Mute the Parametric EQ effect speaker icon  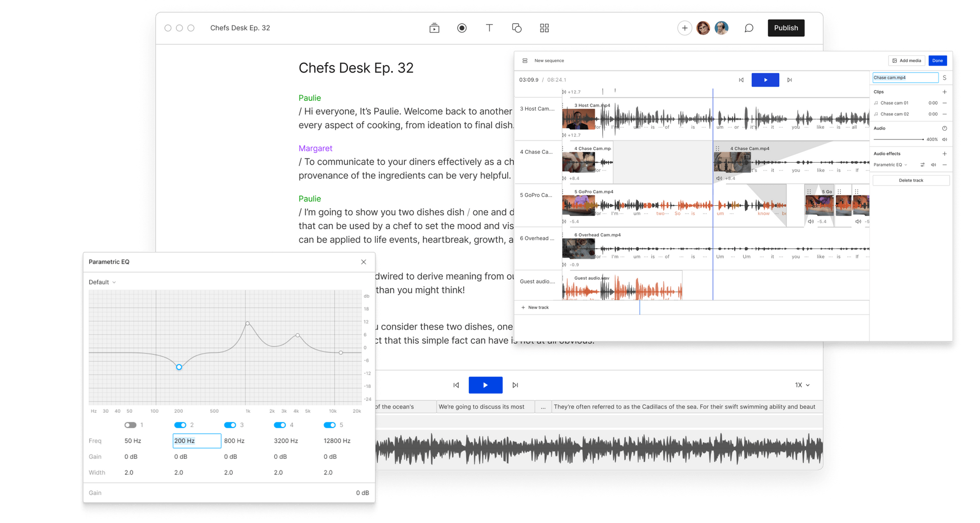pos(933,165)
